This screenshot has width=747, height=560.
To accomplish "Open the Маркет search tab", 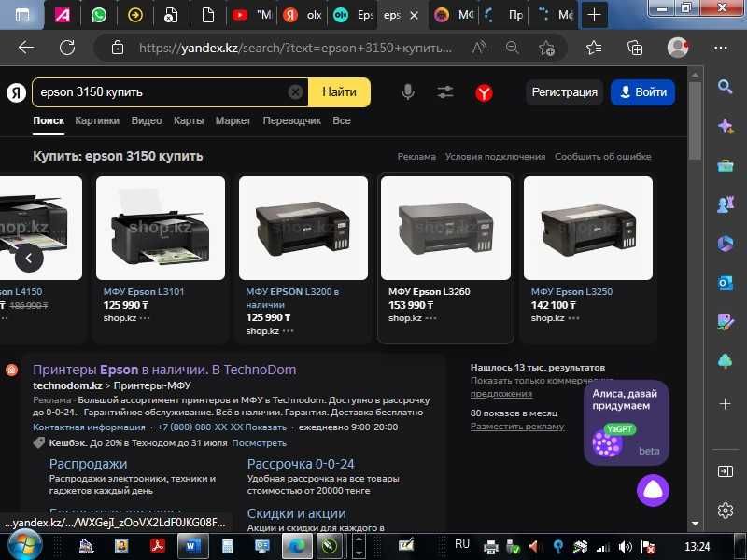I will pyautogui.click(x=233, y=120).
